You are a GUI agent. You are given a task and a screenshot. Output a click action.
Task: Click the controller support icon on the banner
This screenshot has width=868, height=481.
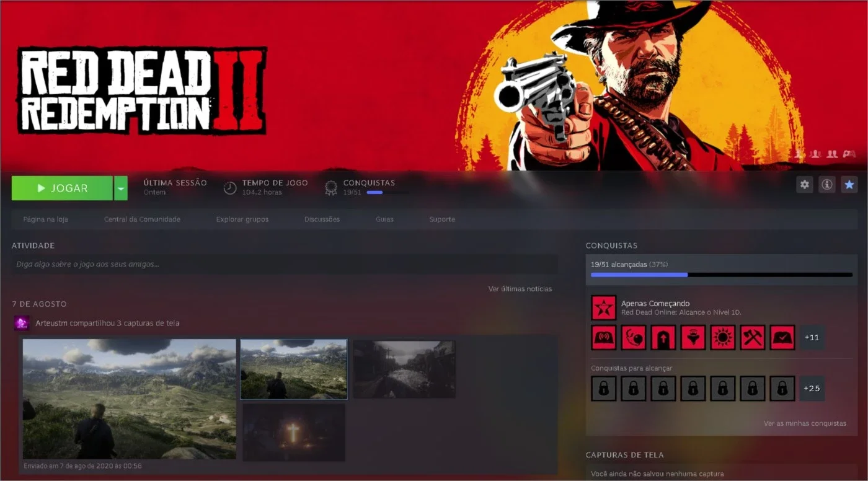pyautogui.click(x=849, y=154)
